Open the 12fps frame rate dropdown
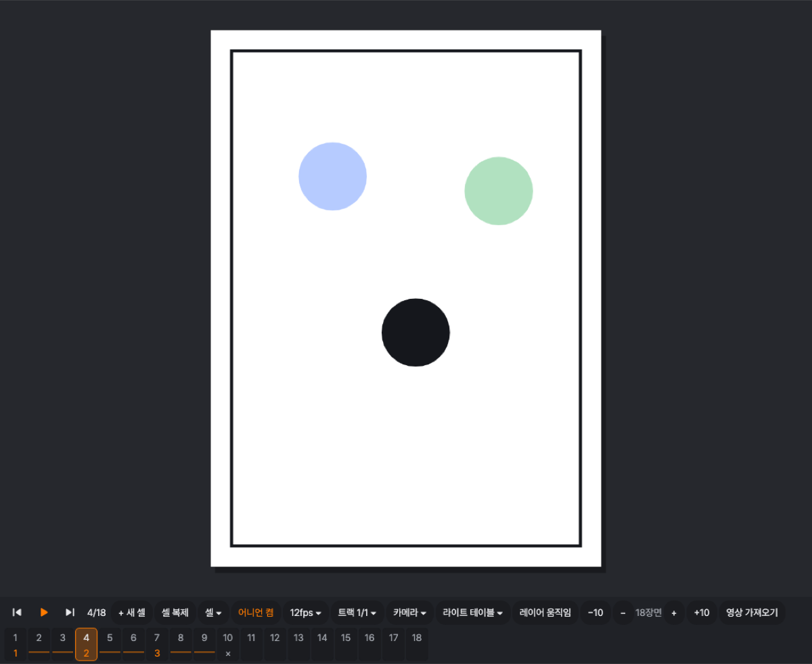812x664 pixels. click(x=306, y=613)
